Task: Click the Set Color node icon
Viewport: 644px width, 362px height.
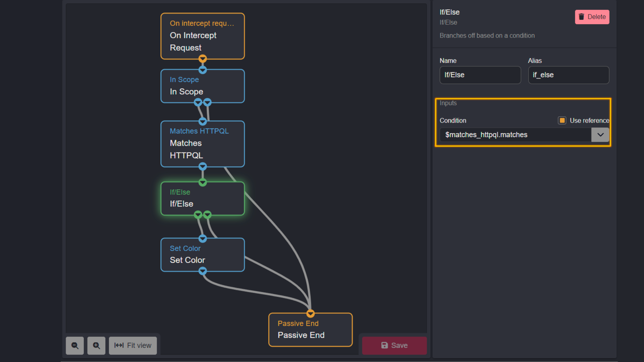Action: pyautogui.click(x=202, y=254)
